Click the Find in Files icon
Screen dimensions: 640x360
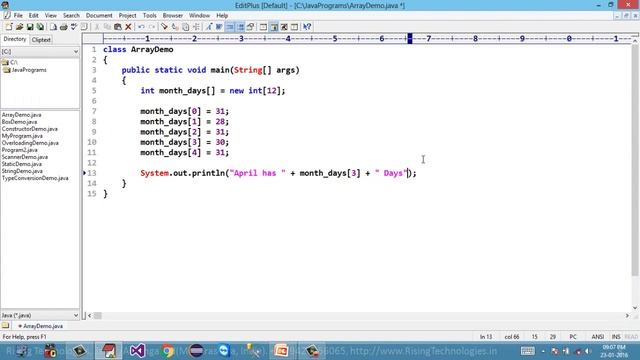(x=185, y=27)
